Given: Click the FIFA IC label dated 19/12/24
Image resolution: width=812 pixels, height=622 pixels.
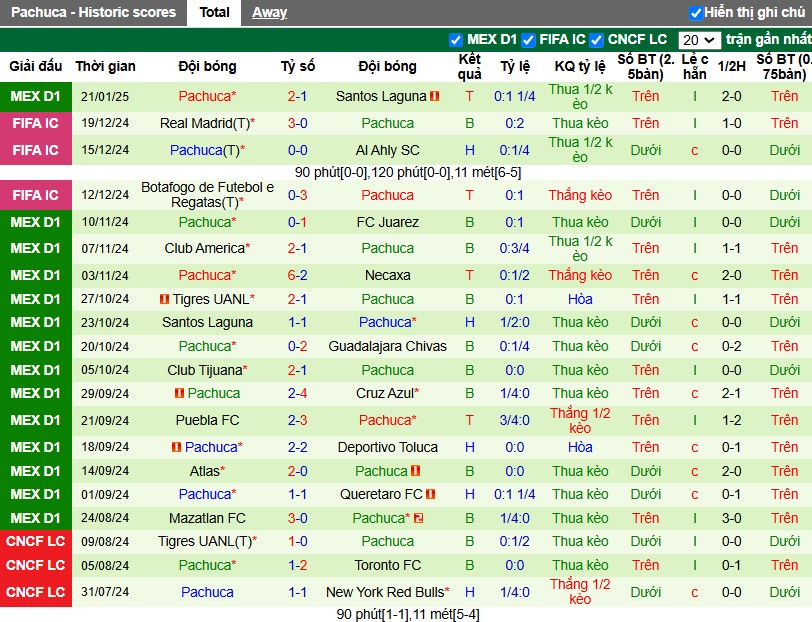Looking at the screenshot, I should (36, 123).
